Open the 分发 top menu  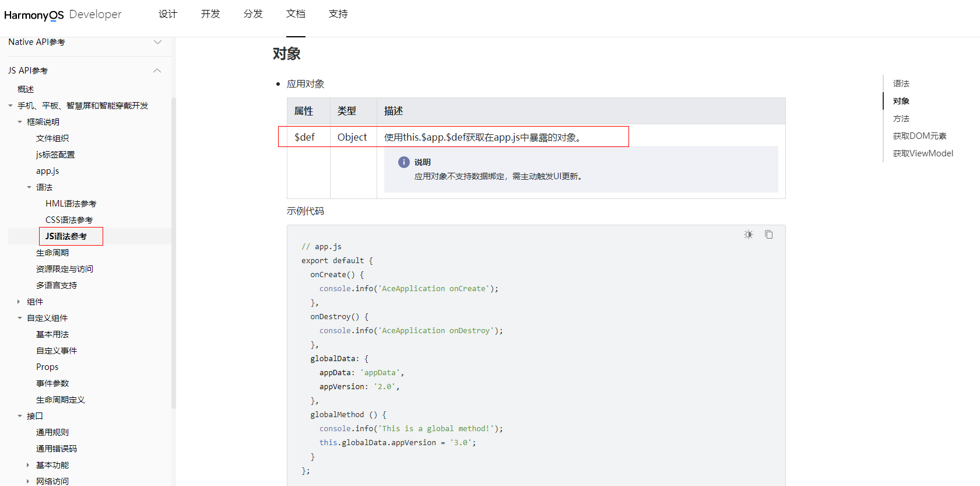coord(253,14)
